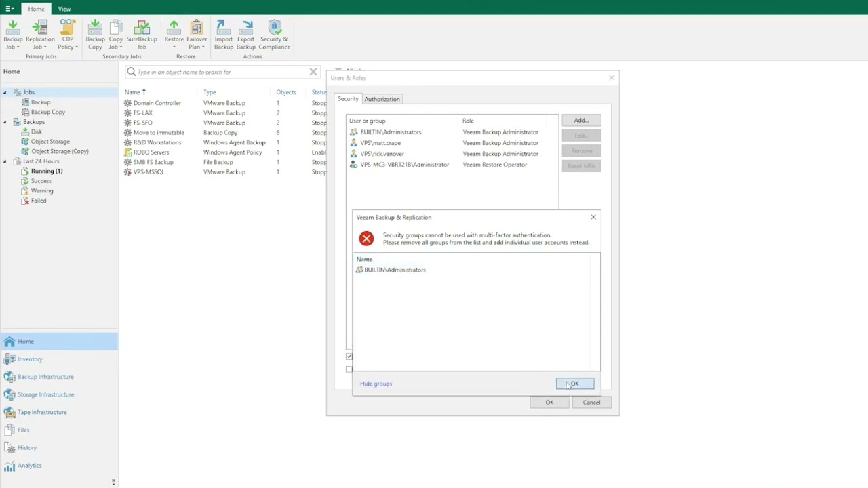
Task: Open the Backup Infrastructure view
Action: tap(59, 377)
